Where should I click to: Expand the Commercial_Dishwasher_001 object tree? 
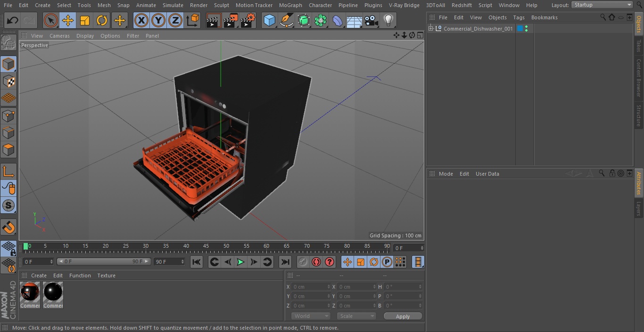click(430, 29)
